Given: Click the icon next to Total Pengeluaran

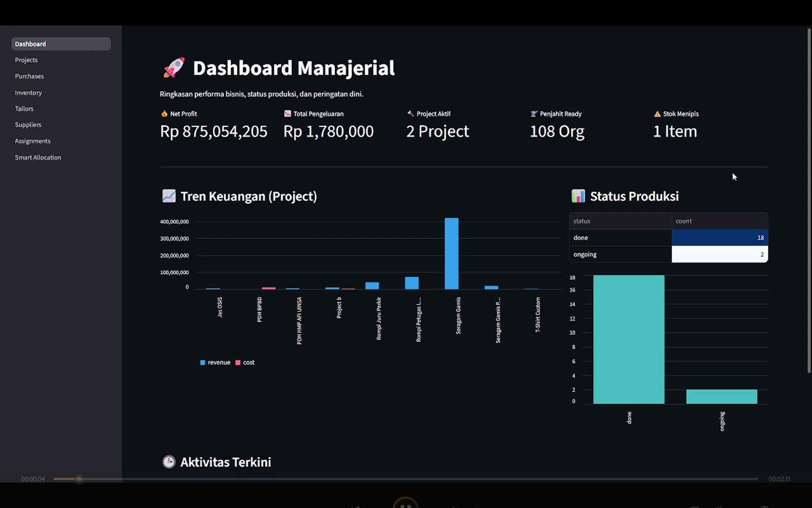Looking at the screenshot, I should tap(287, 114).
